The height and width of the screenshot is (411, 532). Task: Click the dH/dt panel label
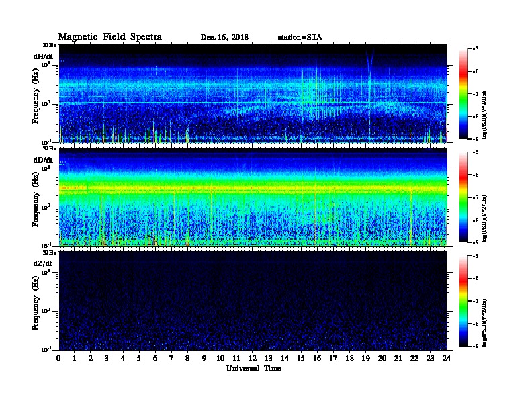43,56
